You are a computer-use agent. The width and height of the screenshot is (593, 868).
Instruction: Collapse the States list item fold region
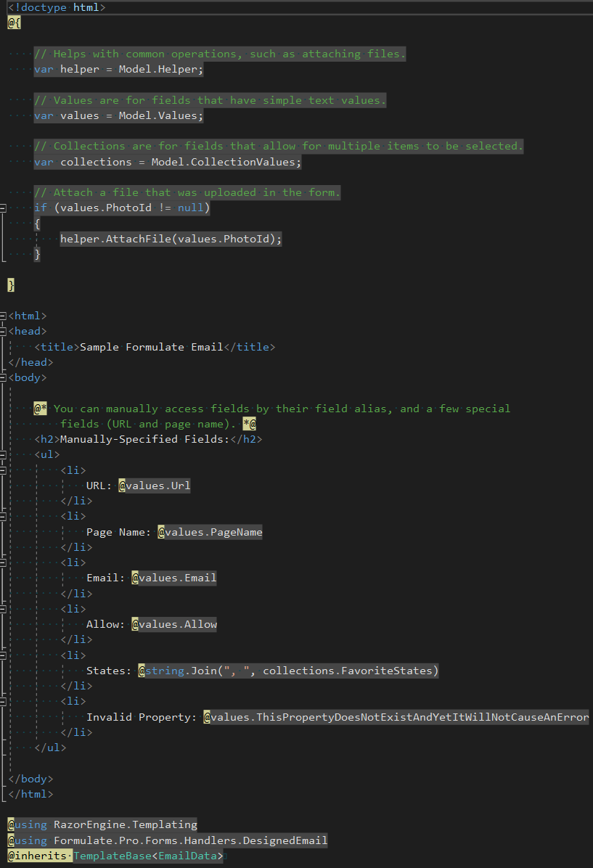coord(4,655)
